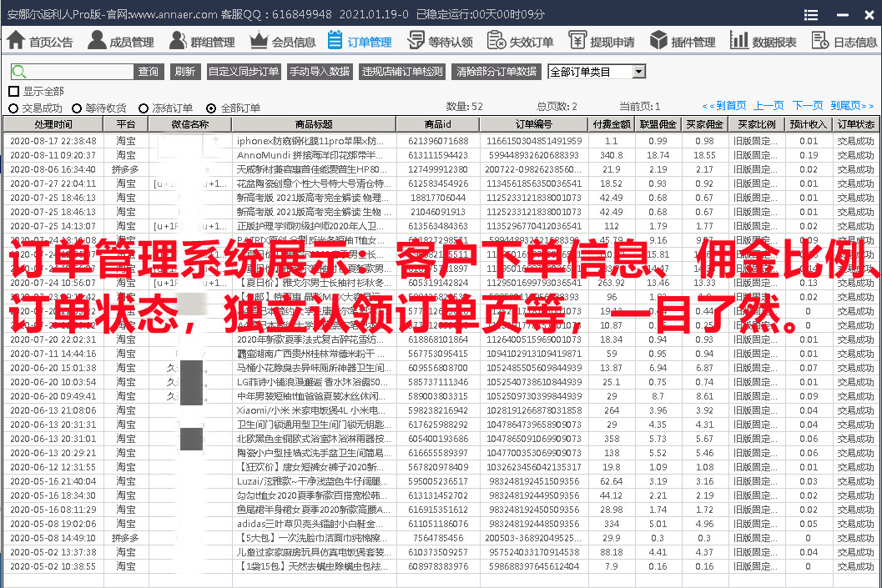Viewport: 882px width, 588px height.
Task: Select order number 983248192451509356
Action: click(534, 481)
